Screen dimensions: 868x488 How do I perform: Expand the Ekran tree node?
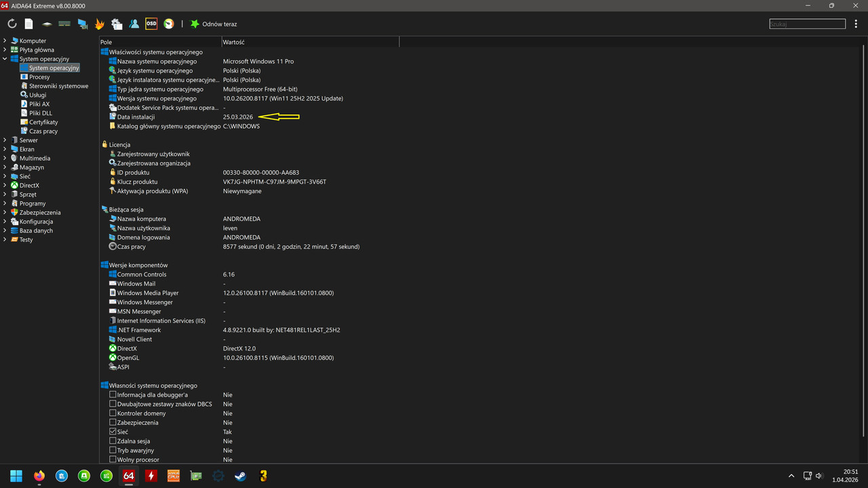[x=5, y=149]
